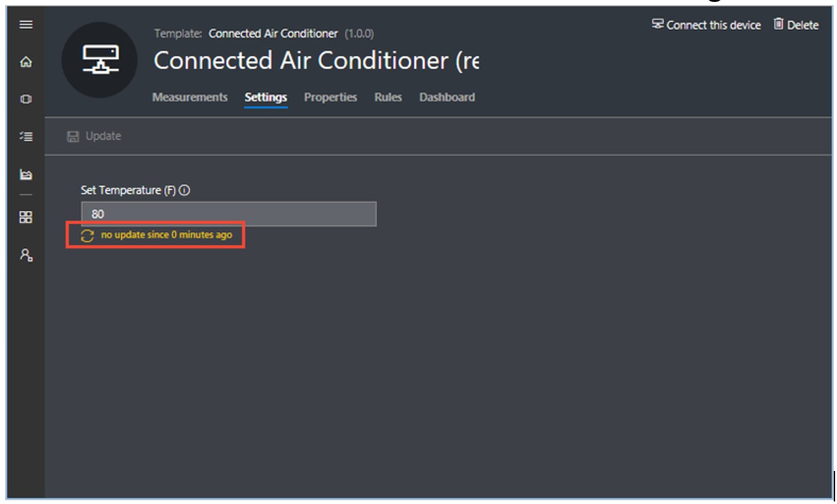The image size is (837, 504).
Task: Expand the hamburger navigation menu
Action: pos(26,25)
